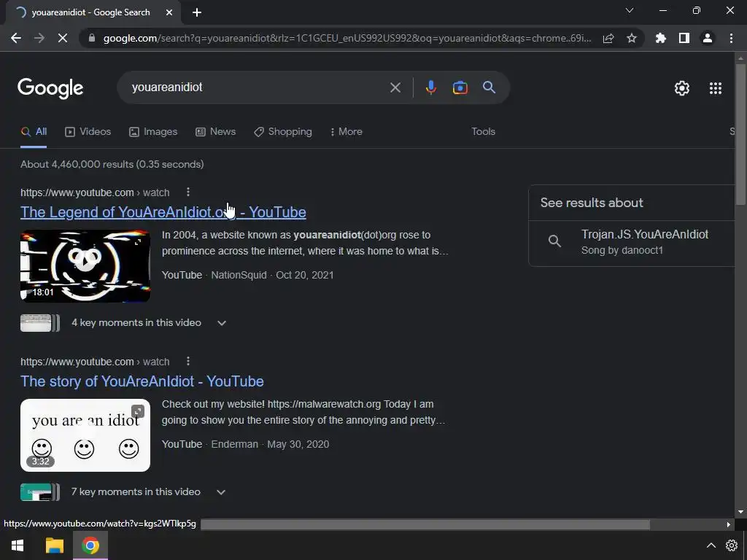Expand 7 key moments in this video
This screenshot has width=747, height=560.
click(123, 492)
